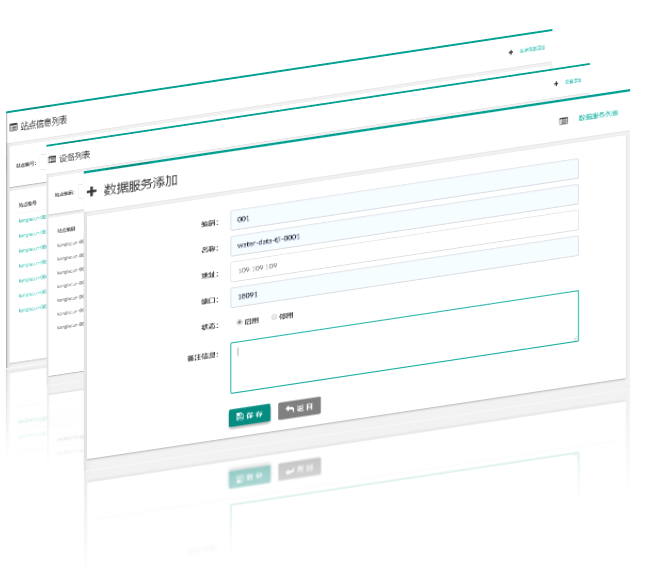Click the add link in 设备列表 window

(573, 81)
